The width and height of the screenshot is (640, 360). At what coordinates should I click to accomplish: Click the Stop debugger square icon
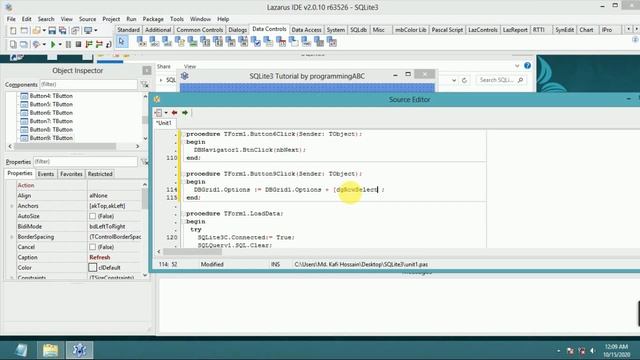pos(78,44)
